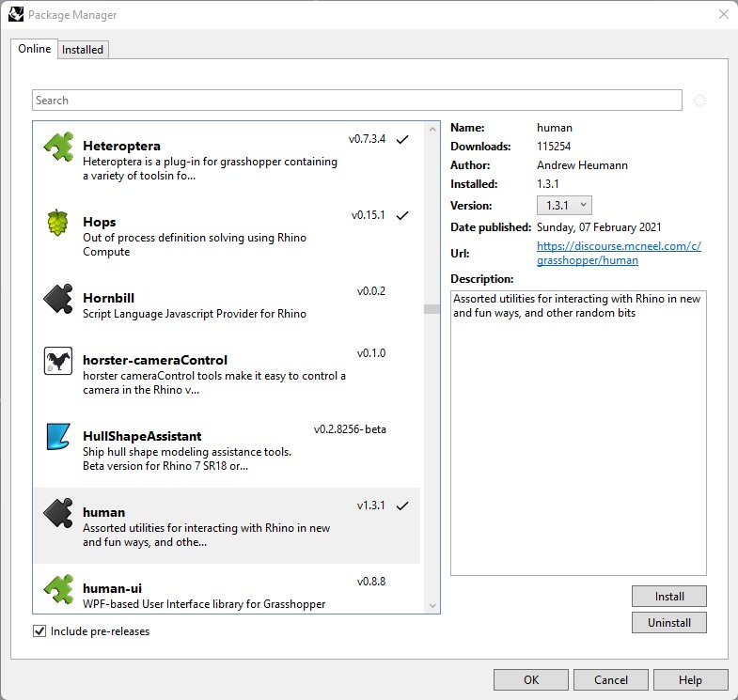Image resolution: width=738 pixels, height=700 pixels.
Task: Click the Hops green hop cone icon
Action: click(58, 223)
